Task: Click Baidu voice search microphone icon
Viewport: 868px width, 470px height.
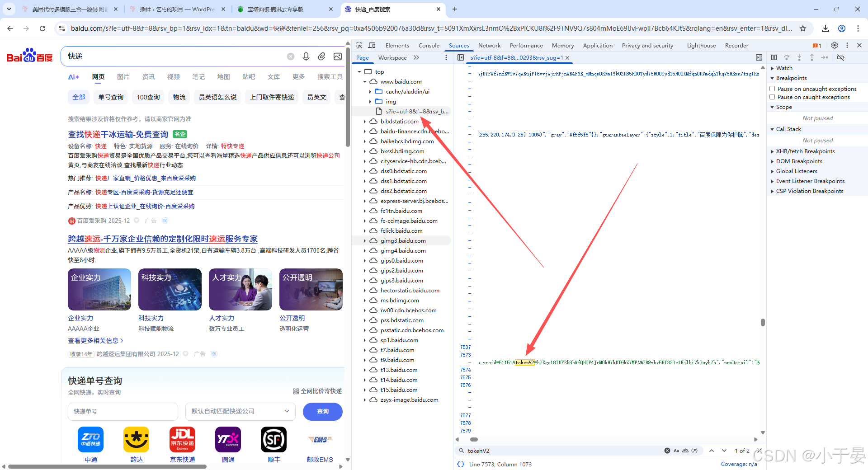Action: coord(306,56)
